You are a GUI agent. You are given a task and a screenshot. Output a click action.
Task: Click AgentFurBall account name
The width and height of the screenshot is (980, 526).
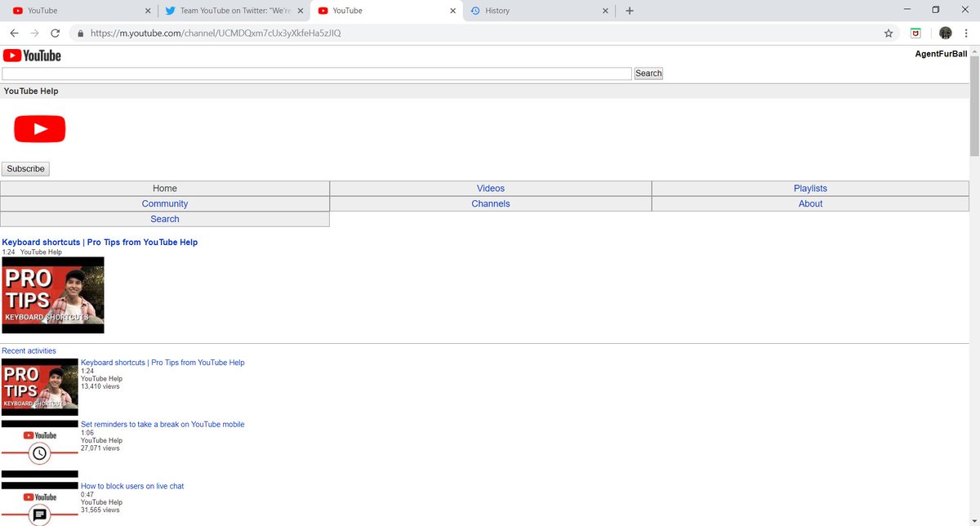941,54
